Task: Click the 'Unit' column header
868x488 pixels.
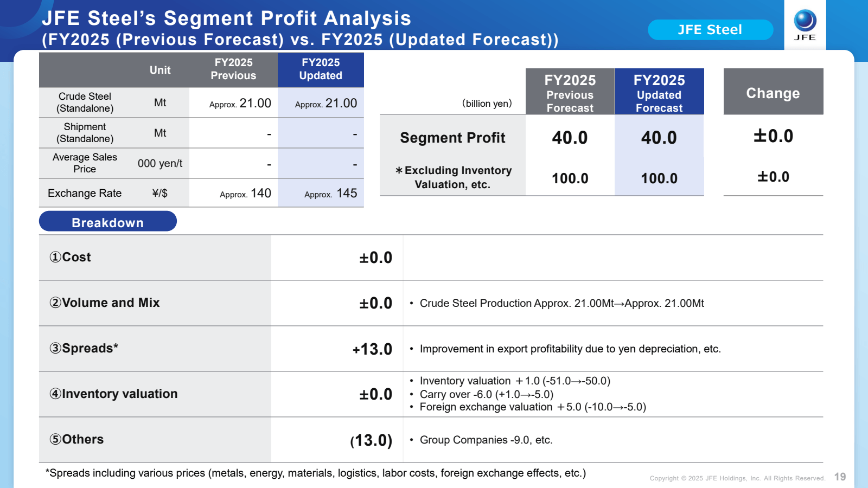Action: pos(160,70)
